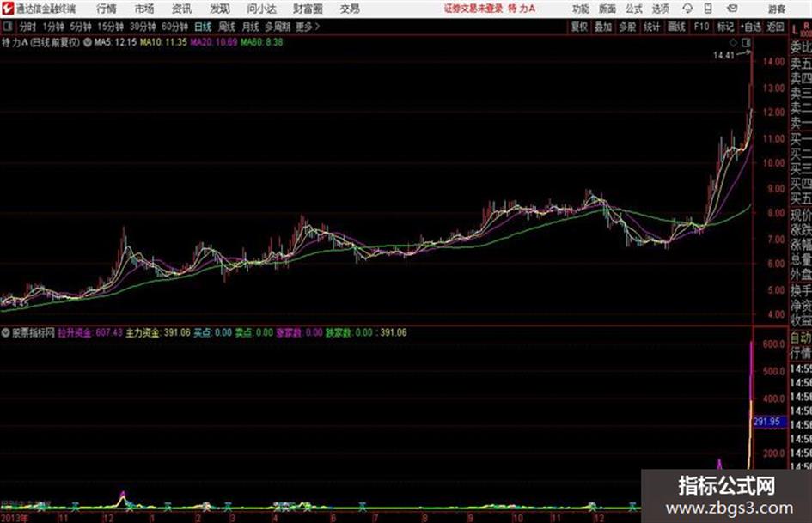This screenshot has height=523, width=812.
Task: Click the MA20: 10.69 indicator value
Action: tap(213, 42)
